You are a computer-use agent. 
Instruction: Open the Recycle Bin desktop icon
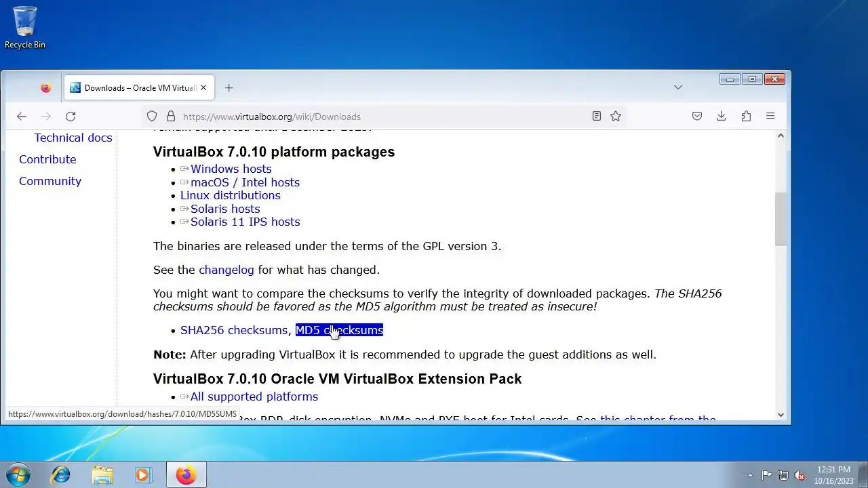(x=25, y=28)
